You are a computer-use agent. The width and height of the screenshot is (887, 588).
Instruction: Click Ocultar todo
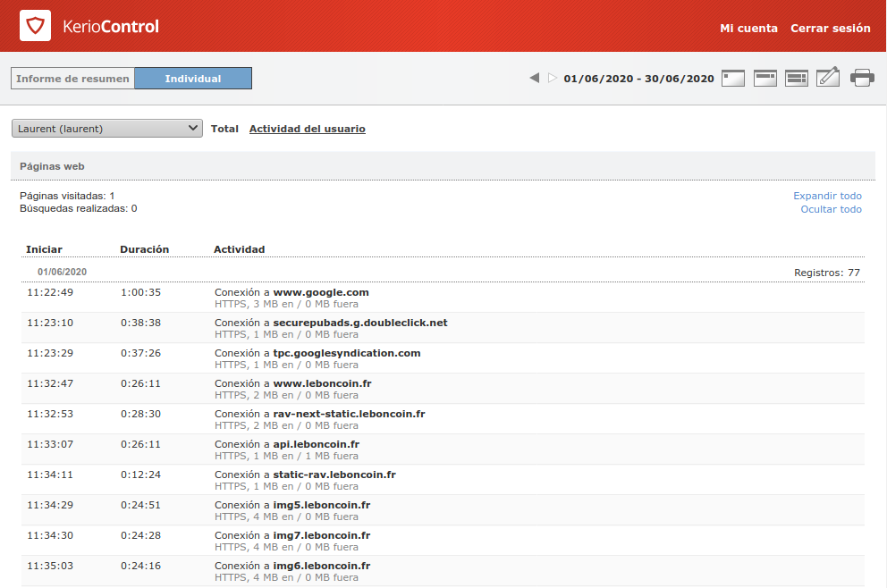pos(831,209)
